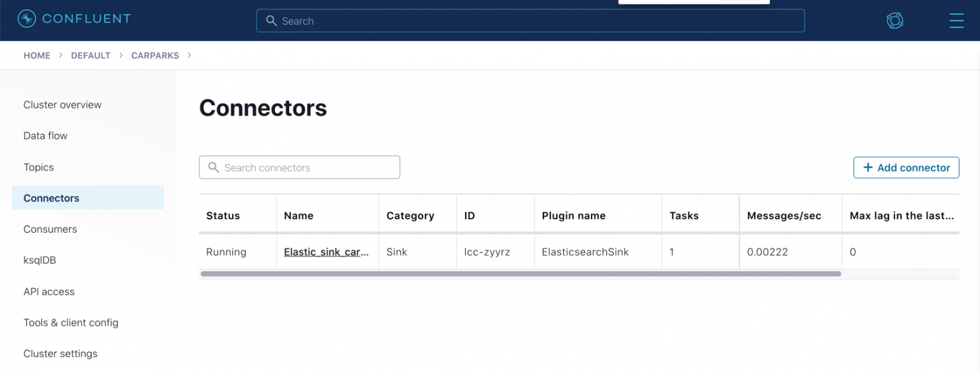Open the ksqlDB section

coord(40,260)
